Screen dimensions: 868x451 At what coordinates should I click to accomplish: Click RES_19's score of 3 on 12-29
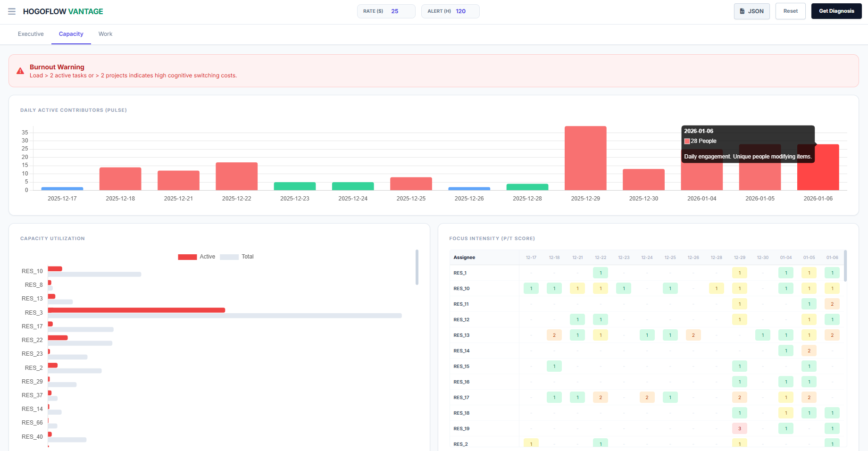tap(740, 428)
